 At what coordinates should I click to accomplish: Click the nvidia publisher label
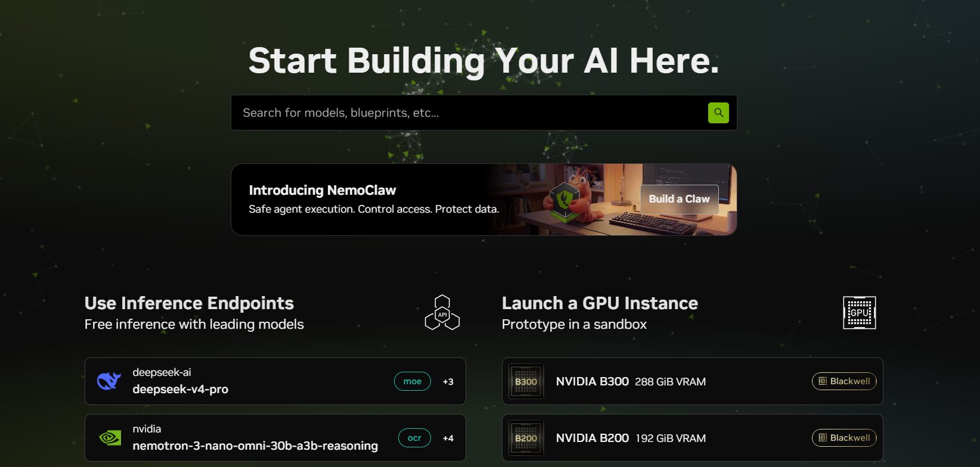pyautogui.click(x=147, y=429)
